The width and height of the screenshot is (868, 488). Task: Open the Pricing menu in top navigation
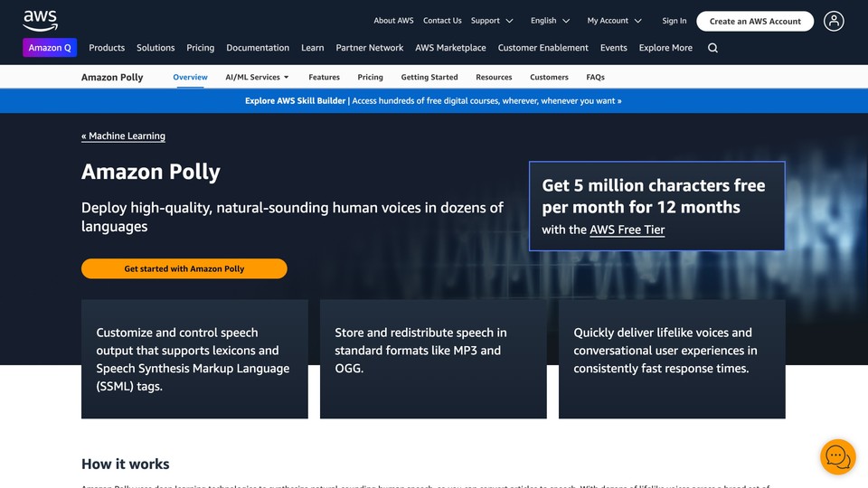coord(201,48)
